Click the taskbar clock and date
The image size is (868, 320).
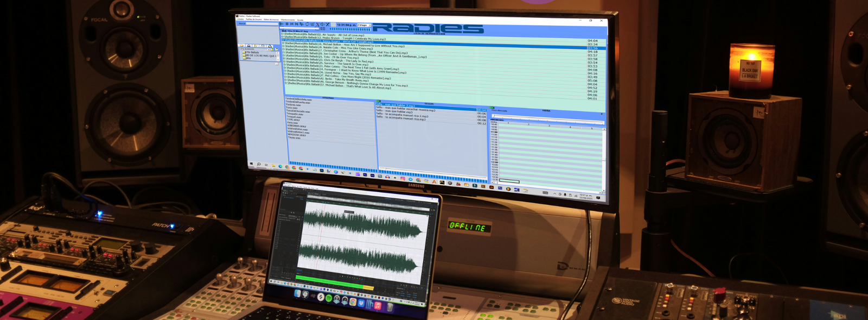tap(585, 196)
